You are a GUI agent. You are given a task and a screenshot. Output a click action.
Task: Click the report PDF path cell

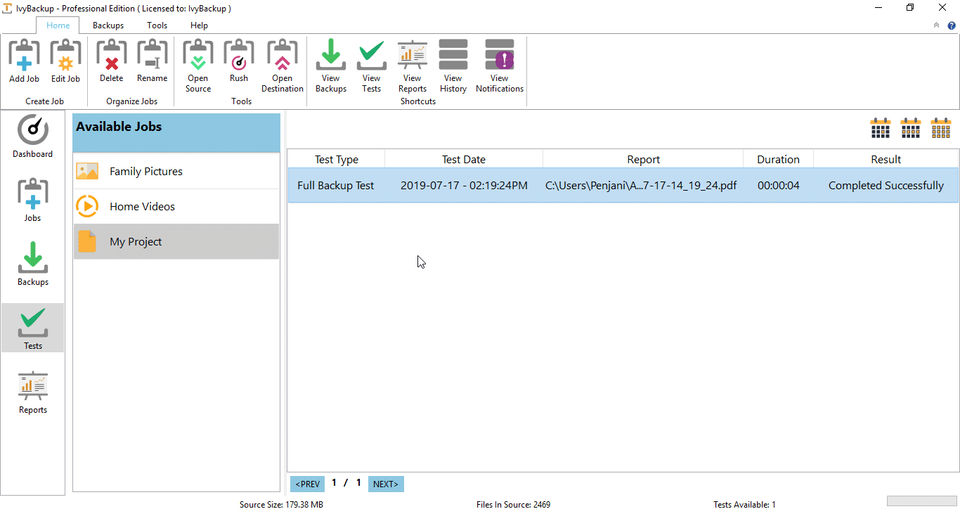641,186
